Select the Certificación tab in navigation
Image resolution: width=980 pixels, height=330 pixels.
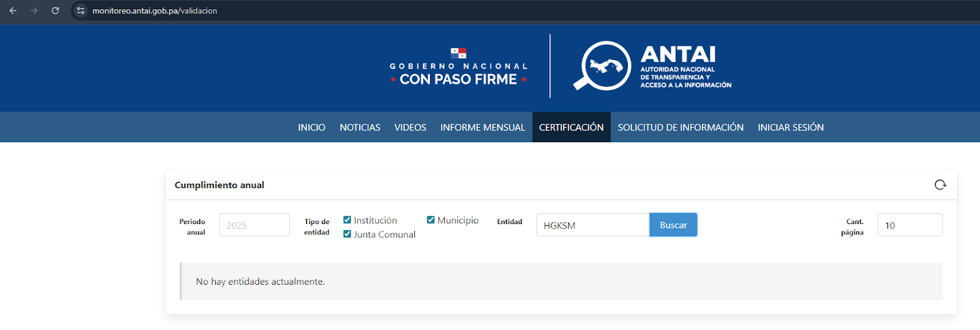click(x=571, y=127)
